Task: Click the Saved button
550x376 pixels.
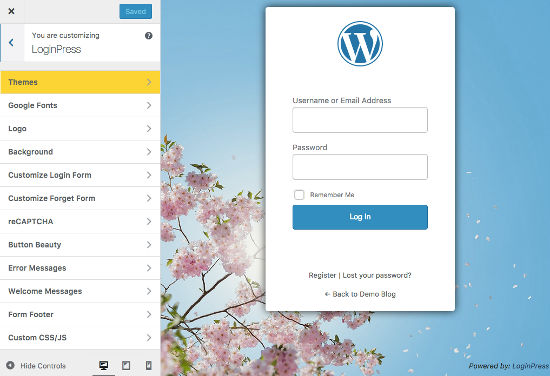Action: 135,12
